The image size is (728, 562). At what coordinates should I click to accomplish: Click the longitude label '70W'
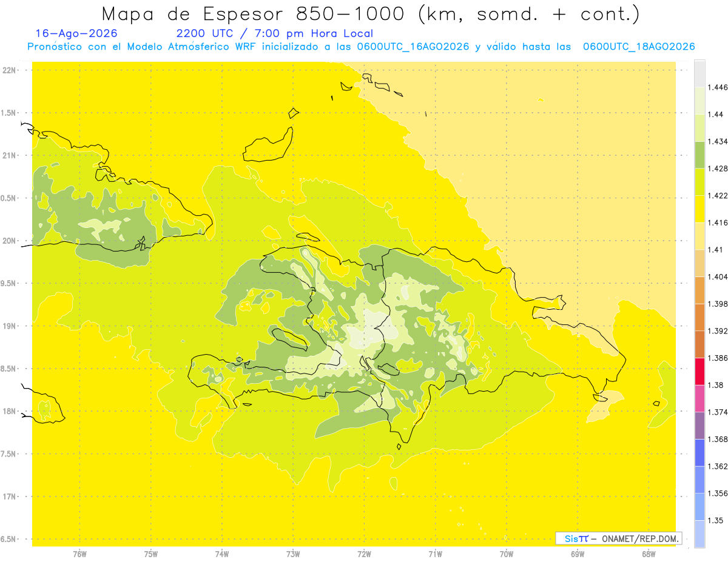tap(507, 554)
